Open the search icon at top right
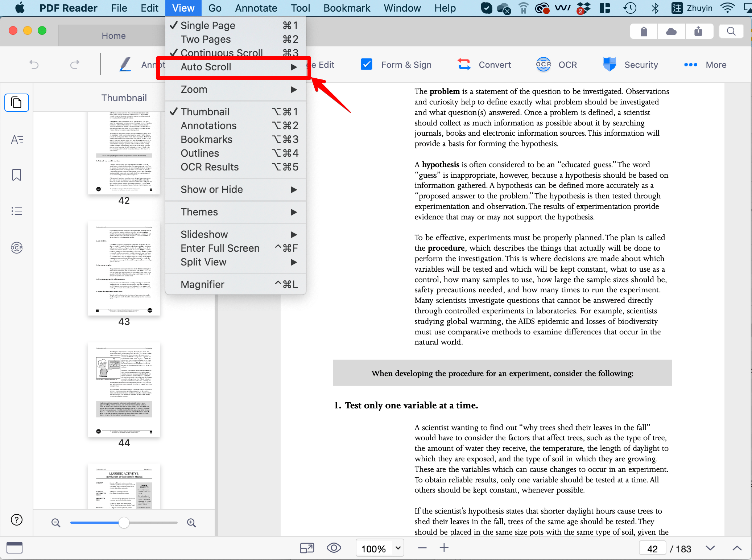Screen dimensions: 752x560 731,31
